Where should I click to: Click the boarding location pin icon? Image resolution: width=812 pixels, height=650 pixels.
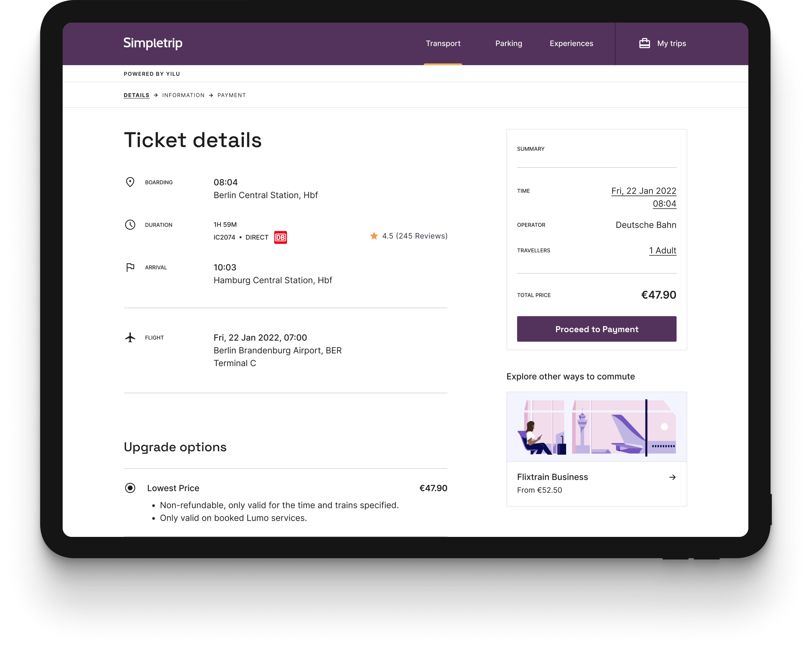130,182
